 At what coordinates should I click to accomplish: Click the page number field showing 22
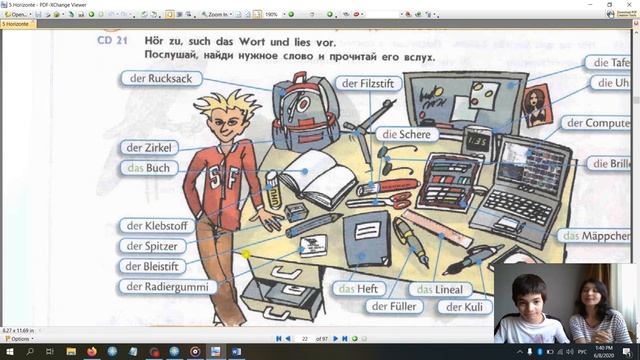pos(304,339)
